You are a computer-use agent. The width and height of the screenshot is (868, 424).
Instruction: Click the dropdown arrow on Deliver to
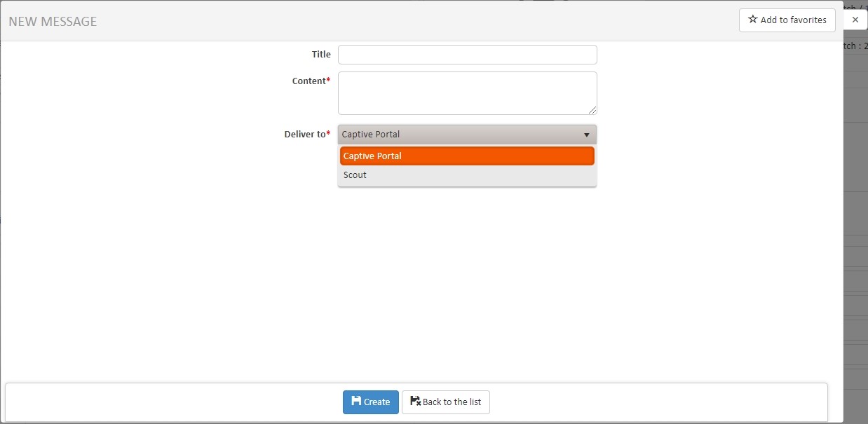588,134
